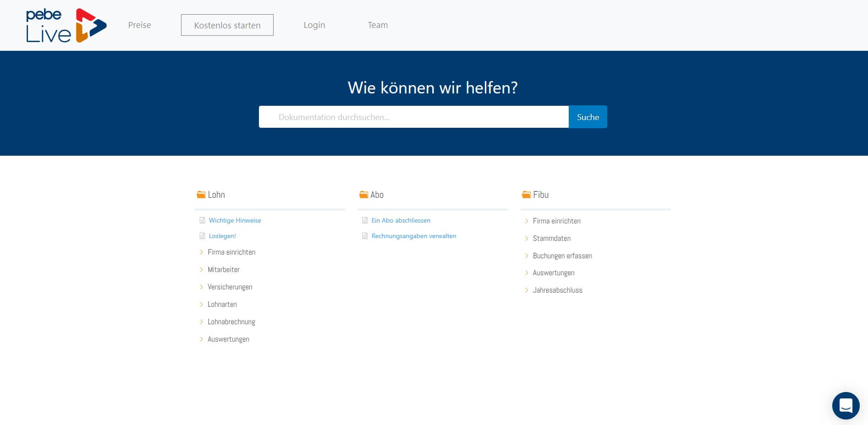Expand Auswertungen under Lohn

pyautogui.click(x=229, y=339)
